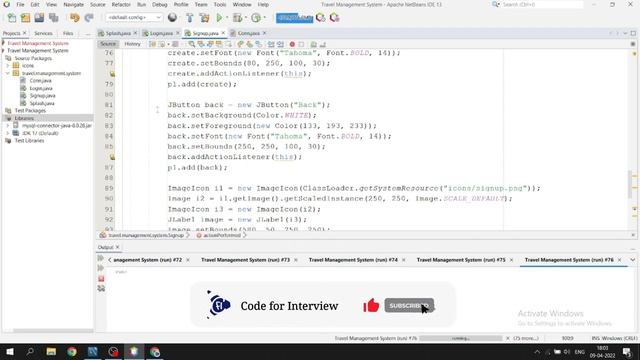Switch to the Services tab
Screen dimensions: 640x360
tap(43, 33)
